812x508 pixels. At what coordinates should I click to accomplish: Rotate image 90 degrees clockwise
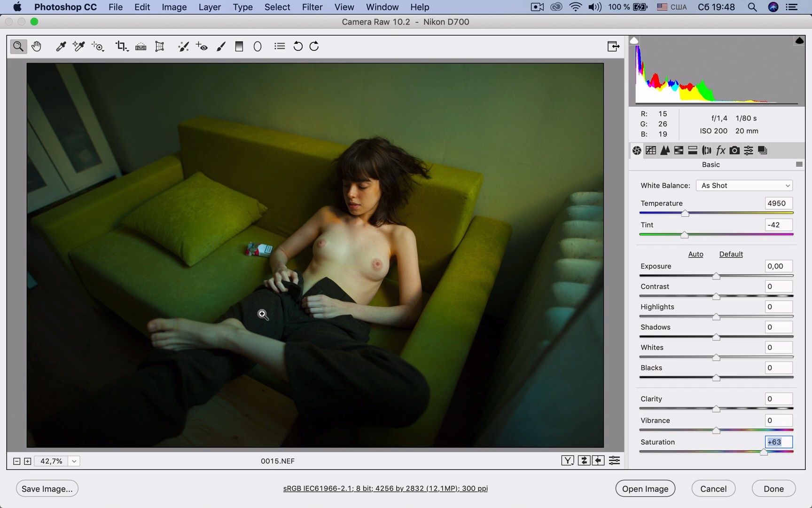pyautogui.click(x=314, y=46)
